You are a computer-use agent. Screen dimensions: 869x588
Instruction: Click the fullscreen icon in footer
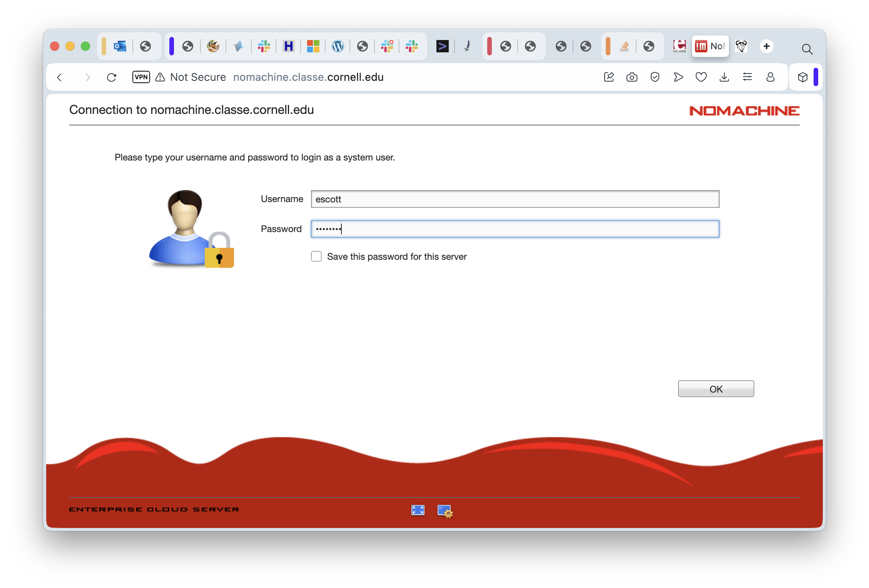[x=418, y=510]
